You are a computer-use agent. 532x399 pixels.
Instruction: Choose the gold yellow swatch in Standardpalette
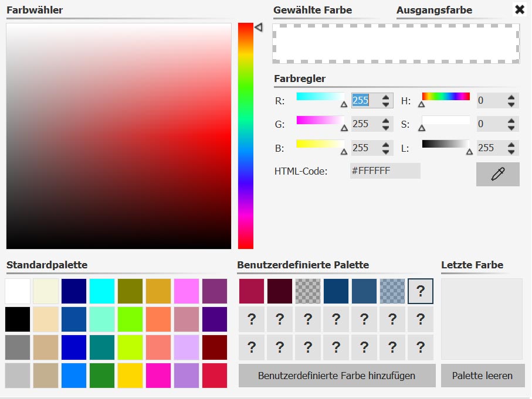(x=130, y=376)
